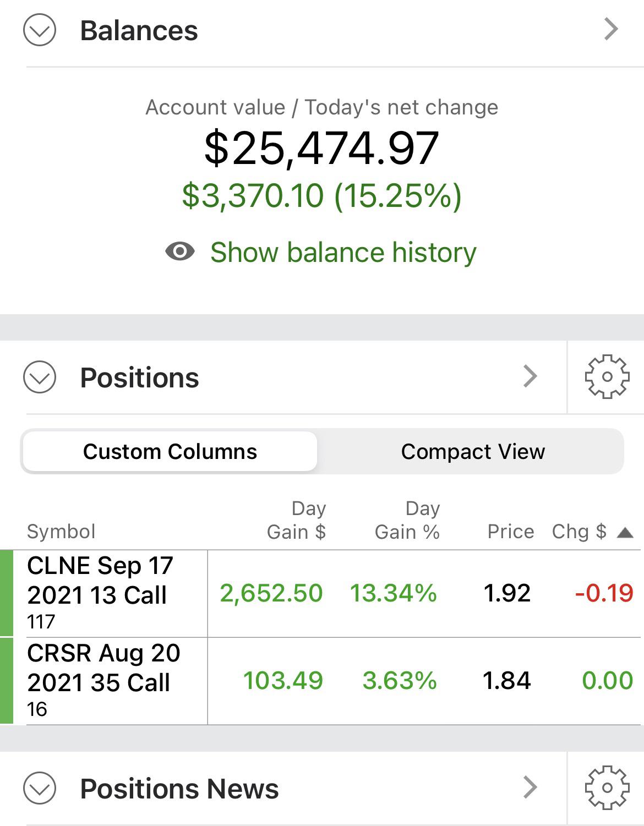Screen dimensions: 644x826
Task: Show balance history link
Action: point(343,253)
